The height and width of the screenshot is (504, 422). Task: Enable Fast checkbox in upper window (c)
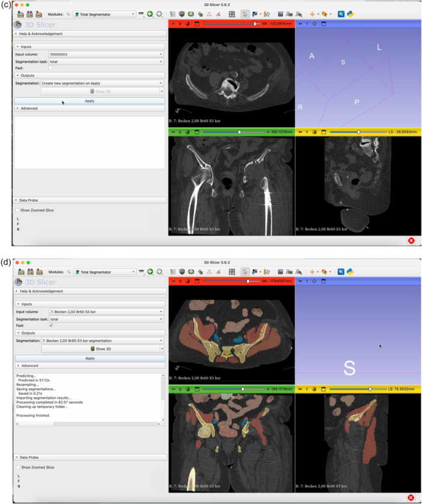pos(50,68)
